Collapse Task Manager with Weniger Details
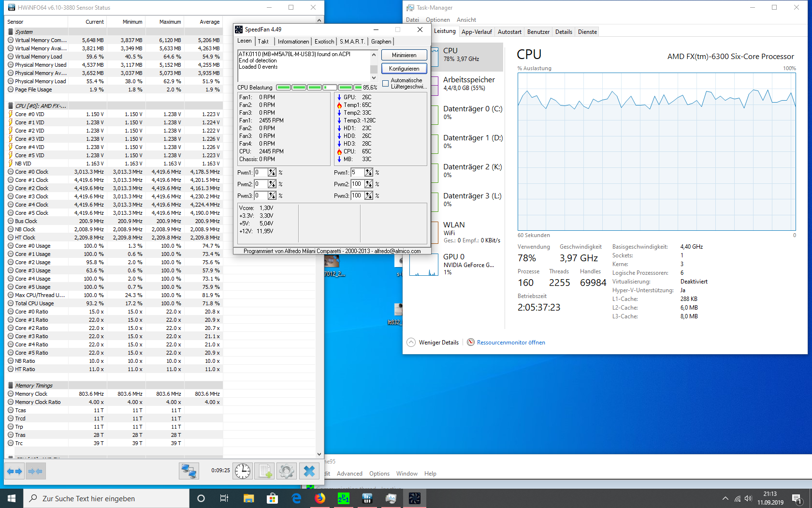 pyautogui.click(x=433, y=342)
